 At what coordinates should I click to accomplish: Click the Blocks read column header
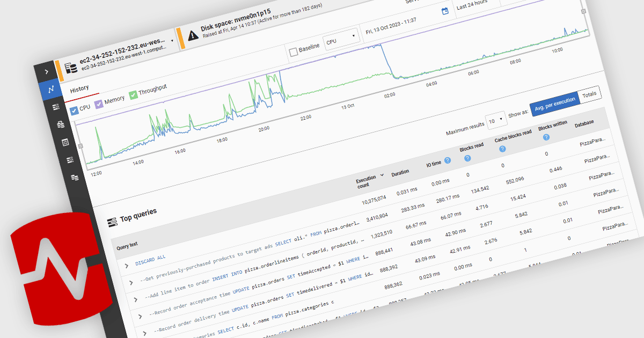[x=471, y=146]
